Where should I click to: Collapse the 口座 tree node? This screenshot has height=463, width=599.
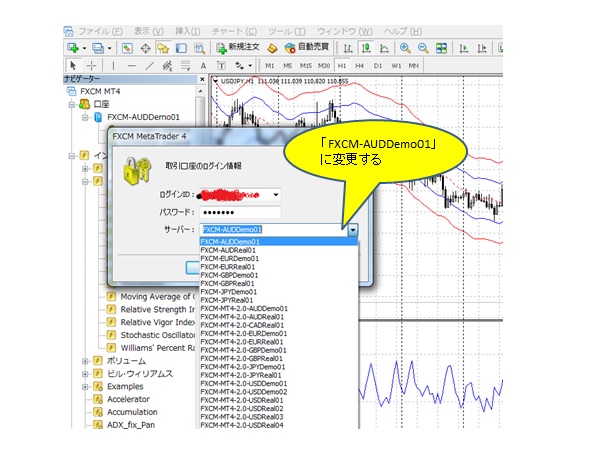tap(72, 104)
